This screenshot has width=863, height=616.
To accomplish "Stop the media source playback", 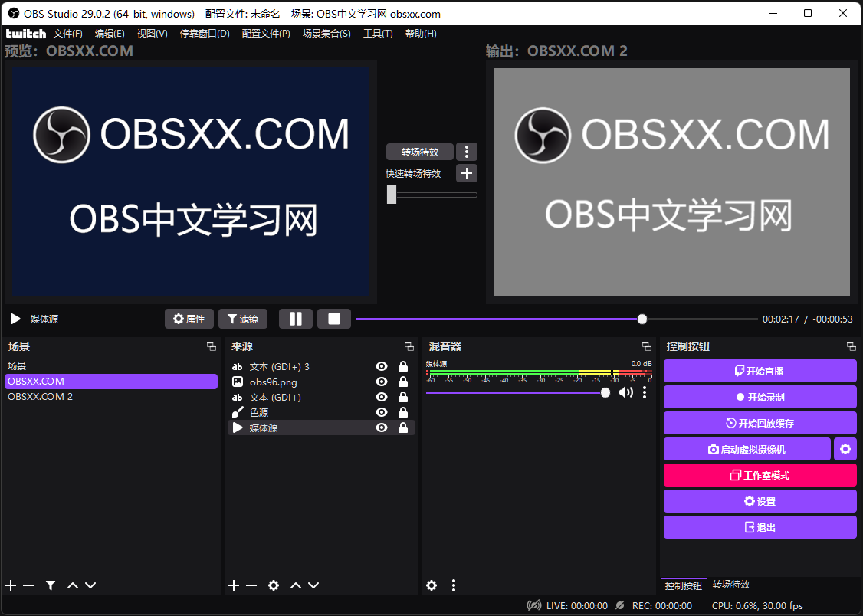I will click(334, 319).
